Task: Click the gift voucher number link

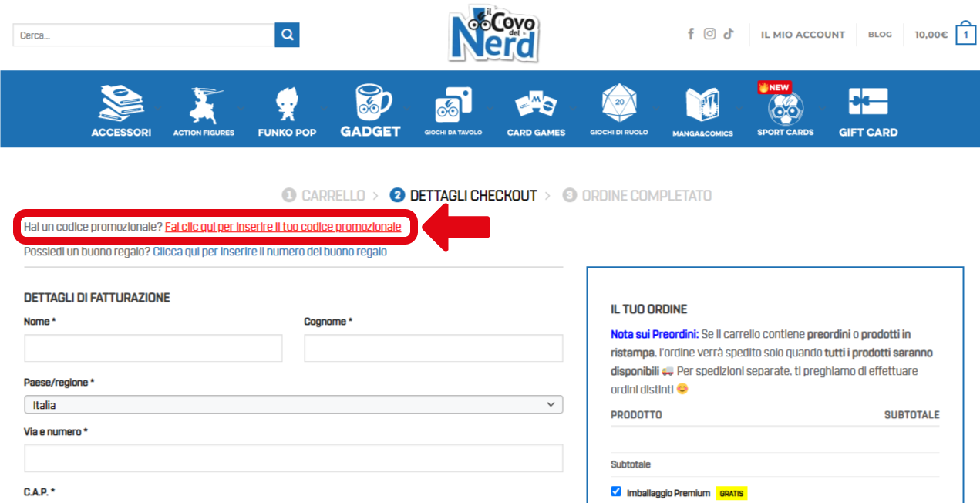Action: point(270,251)
